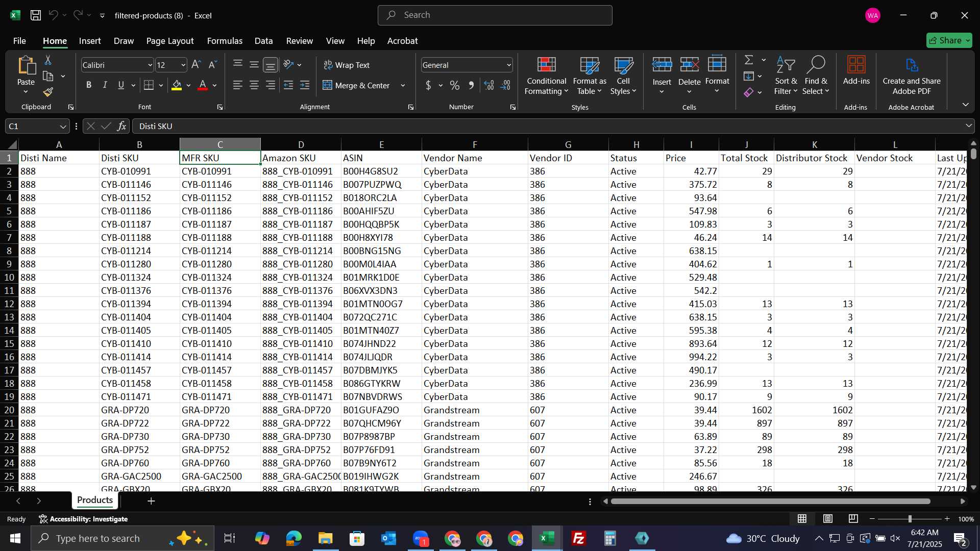Open Cell Styles dropdown
Viewport: 980px width, 551px height.
[x=623, y=76]
